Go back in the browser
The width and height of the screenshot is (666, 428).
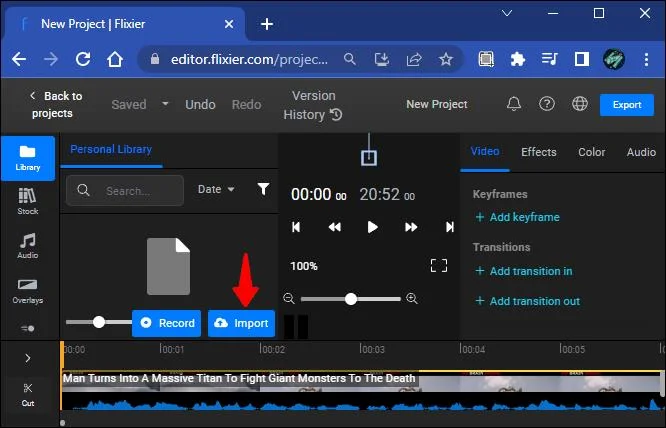click(x=19, y=59)
